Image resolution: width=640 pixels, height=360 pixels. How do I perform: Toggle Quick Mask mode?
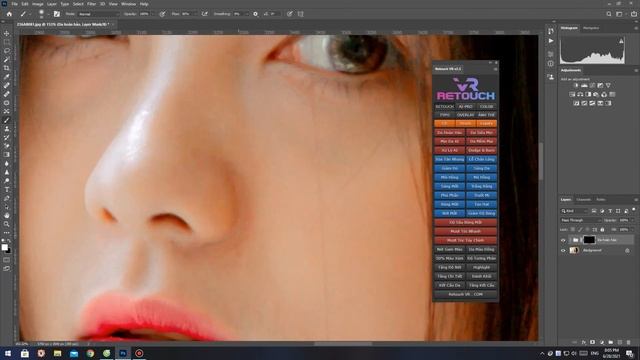pyautogui.click(x=7, y=260)
